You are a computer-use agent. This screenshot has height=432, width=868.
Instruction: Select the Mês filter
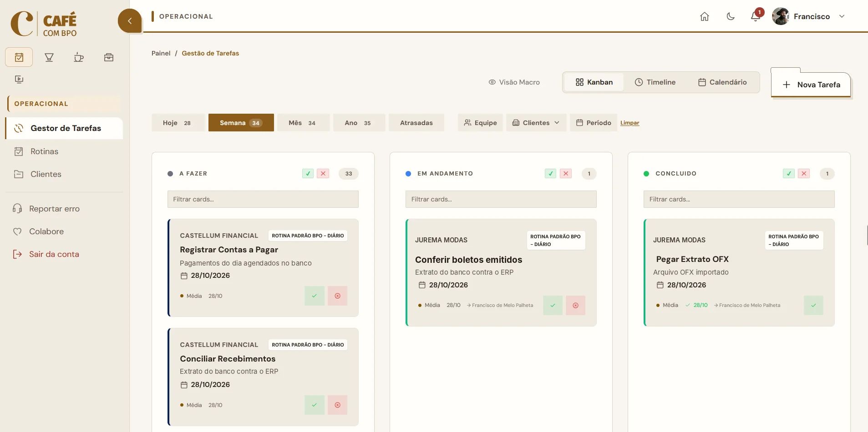coord(303,123)
